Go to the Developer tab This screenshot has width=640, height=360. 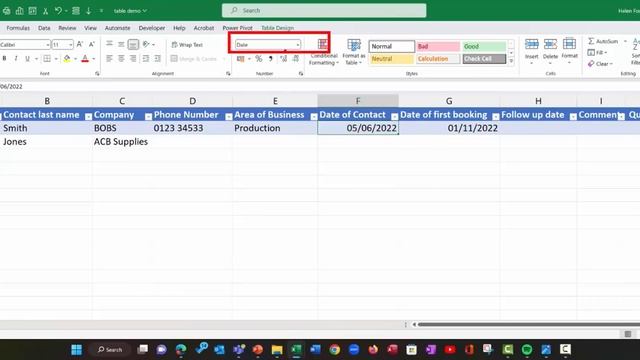point(152,28)
